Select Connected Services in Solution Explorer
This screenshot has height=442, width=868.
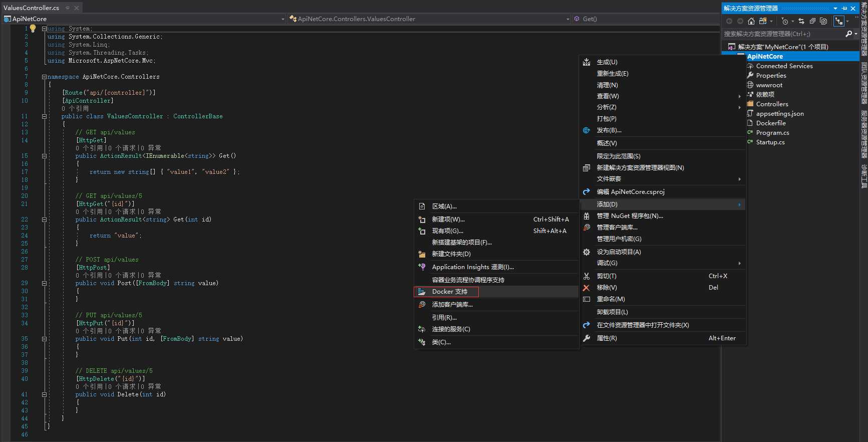784,66
